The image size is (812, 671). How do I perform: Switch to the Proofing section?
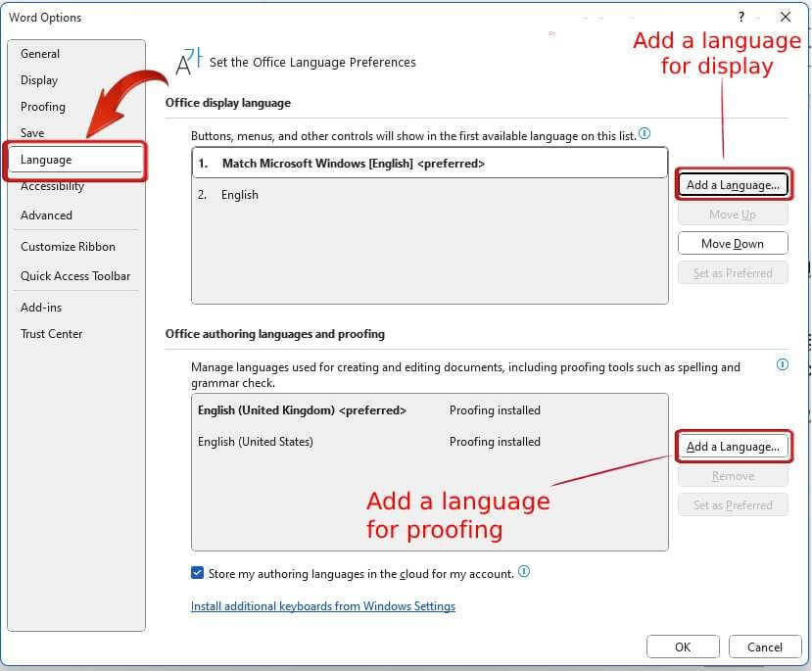click(42, 106)
